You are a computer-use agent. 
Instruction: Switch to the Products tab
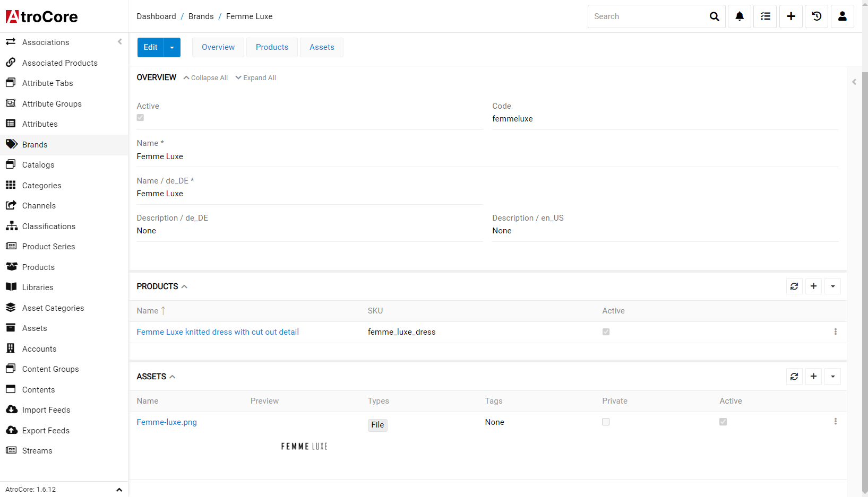(x=272, y=47)
